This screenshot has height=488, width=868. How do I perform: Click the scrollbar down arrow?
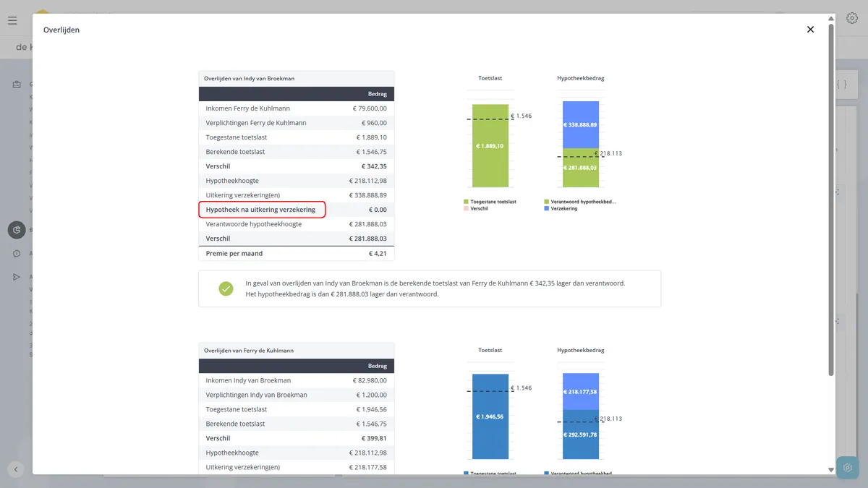point(830,470)
